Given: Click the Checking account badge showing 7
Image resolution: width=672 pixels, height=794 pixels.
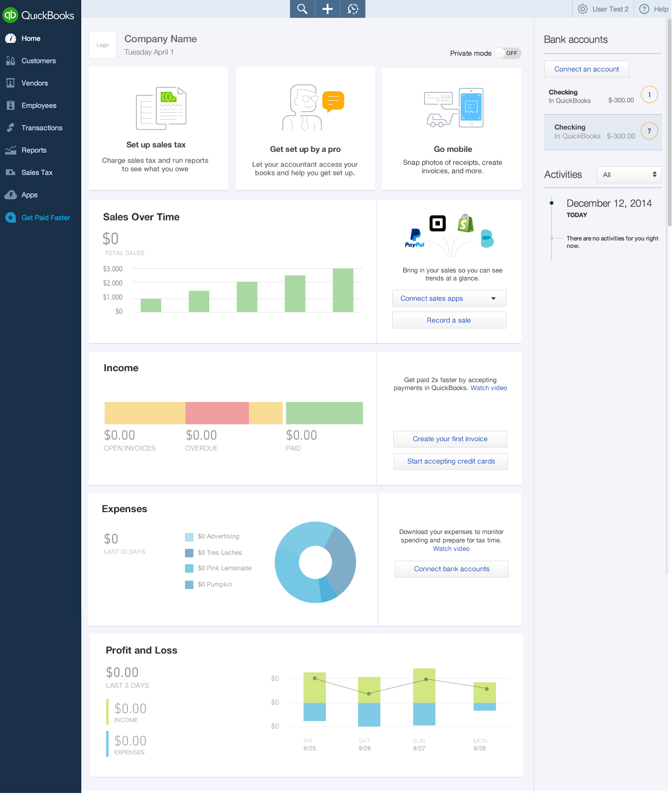Looking at the screenshot, I should coord(649,131).
